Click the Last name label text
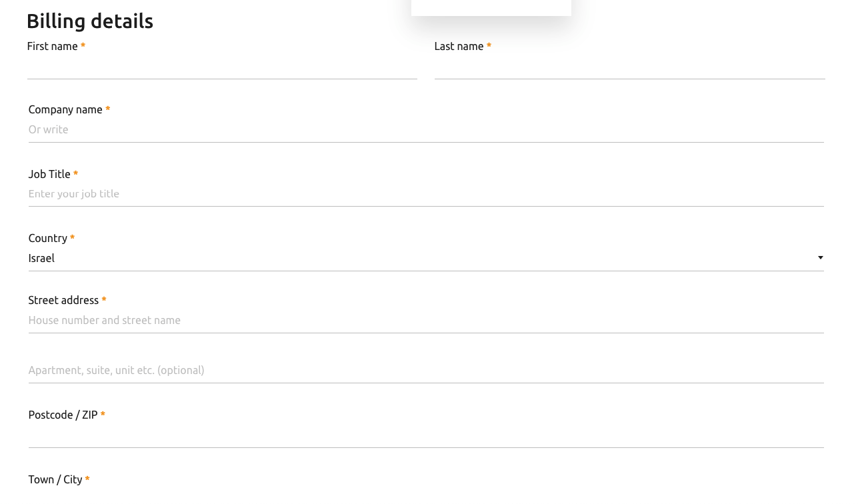The height and width of the screenshot is (504, 858). pos(459,46)
